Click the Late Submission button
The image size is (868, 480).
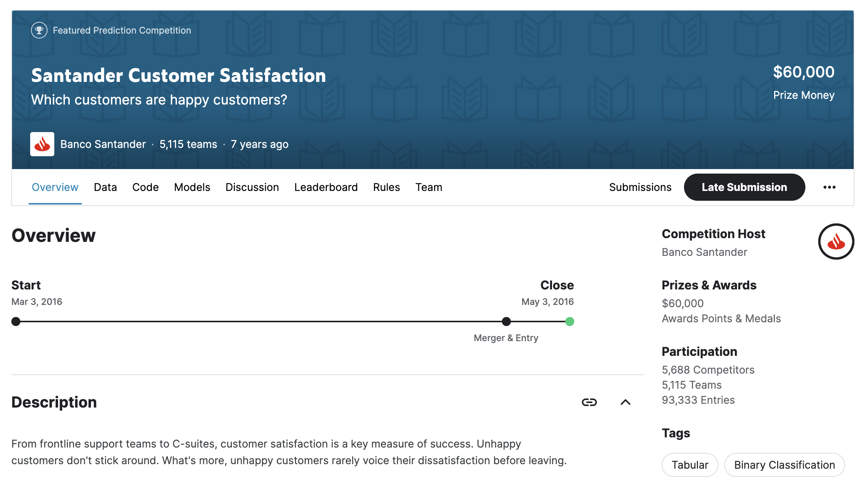744,187
